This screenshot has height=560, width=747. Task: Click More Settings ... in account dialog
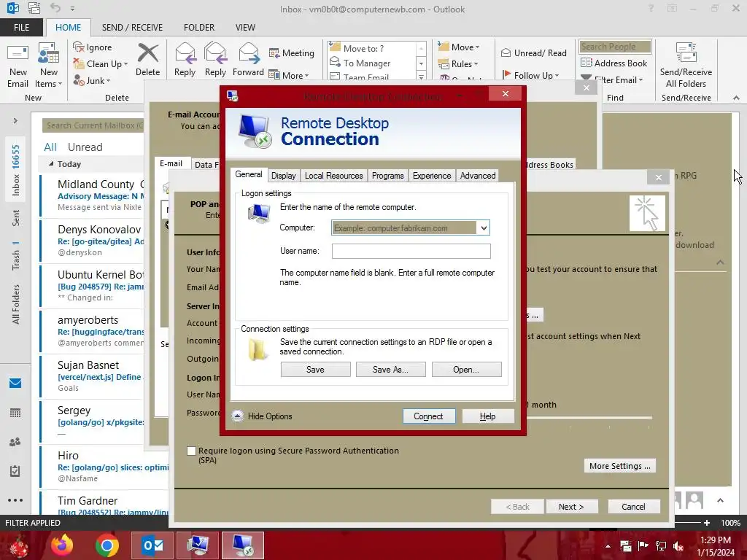coord(620,466)
